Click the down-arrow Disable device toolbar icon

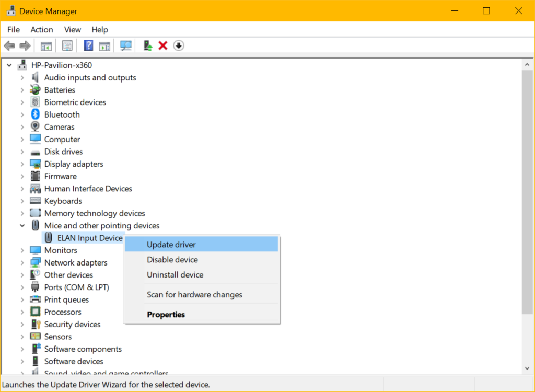click(x=179, y=46)
